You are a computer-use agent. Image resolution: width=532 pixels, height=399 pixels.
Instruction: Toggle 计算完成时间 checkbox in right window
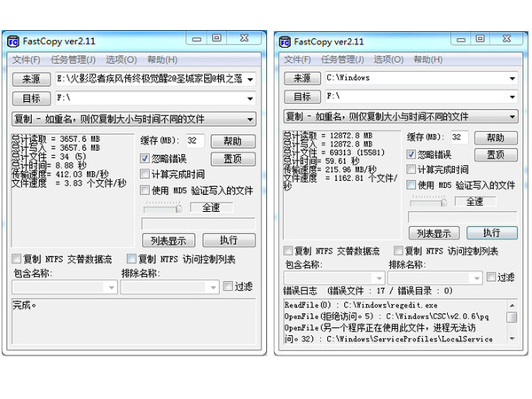point(411,169)
